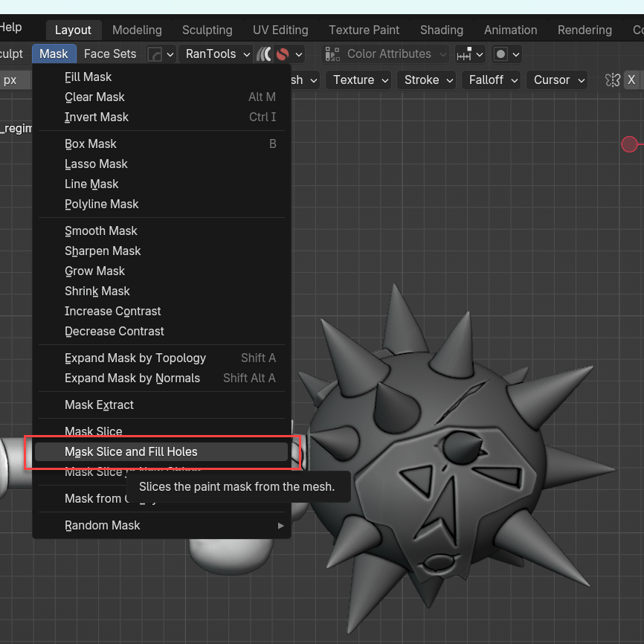Click the snapping increment icon
644x644 pixels.
coord(465,54)
